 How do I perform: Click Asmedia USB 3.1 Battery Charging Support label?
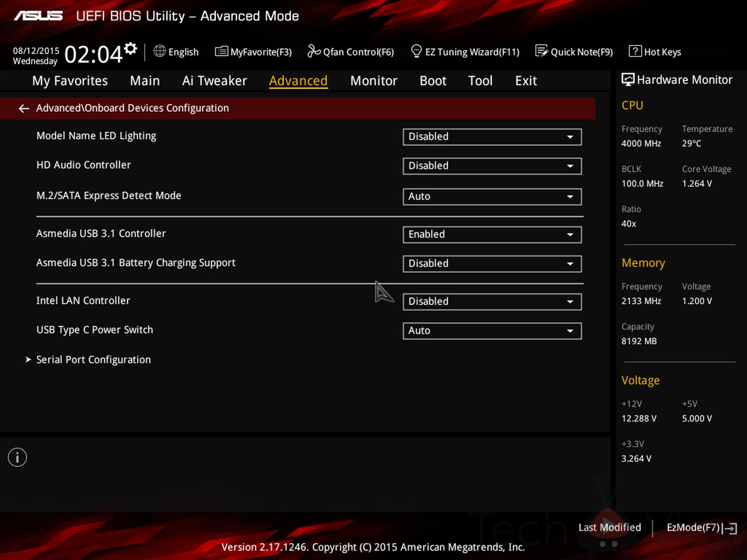click(x=136, y=263)
